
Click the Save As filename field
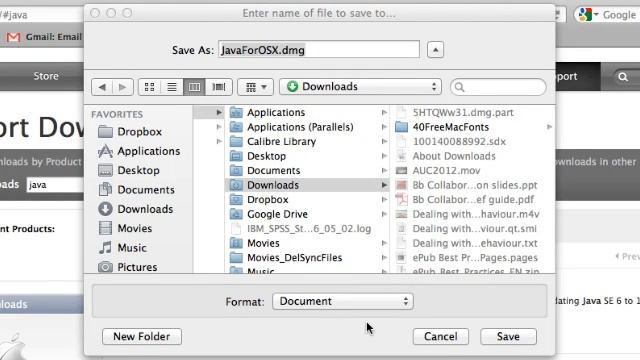[319, 50]
